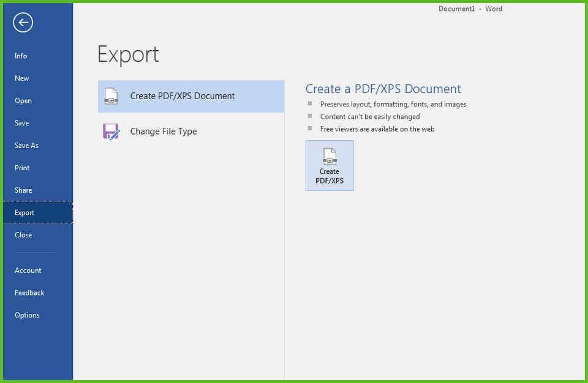
Task: Click Close in the sidebar menu
Action: [x=23, y=235]
